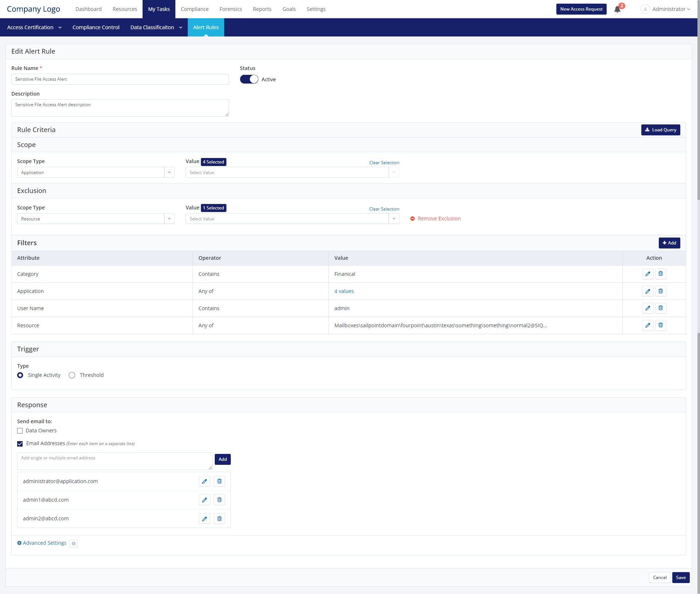Delete admin2@abcd.com email entry
700x594 pixels.
point(219,518)
